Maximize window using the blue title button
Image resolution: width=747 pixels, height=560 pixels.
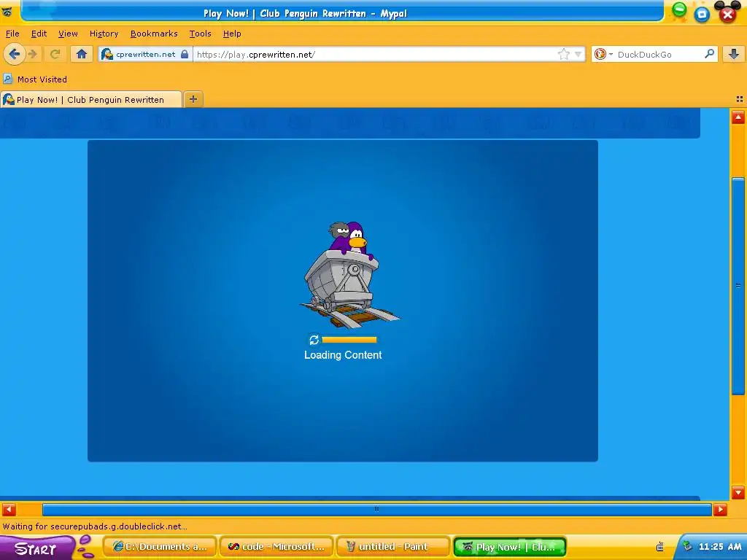coord(702,15)
